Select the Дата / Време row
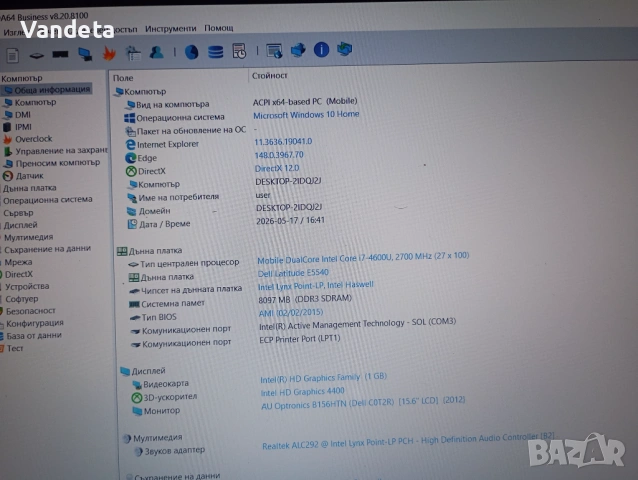Image resolution: width=638 pixels, height=480 pixels. pyautogui.click(x=159, y=224)
